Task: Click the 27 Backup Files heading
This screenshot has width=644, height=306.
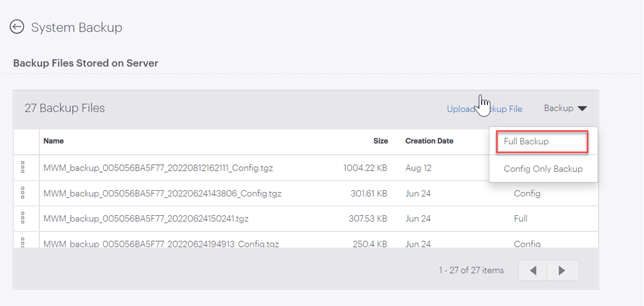Action: click(64, 108)
